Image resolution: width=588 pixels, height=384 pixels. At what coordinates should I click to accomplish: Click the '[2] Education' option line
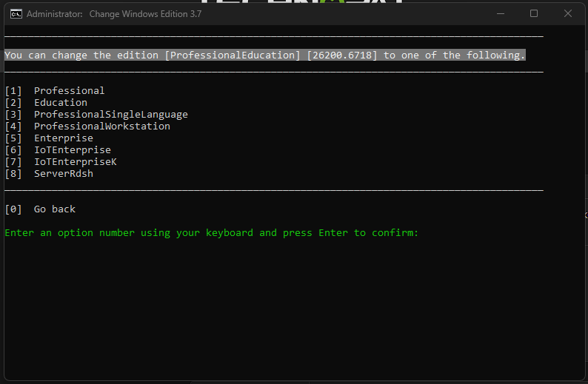pos(46,103)
